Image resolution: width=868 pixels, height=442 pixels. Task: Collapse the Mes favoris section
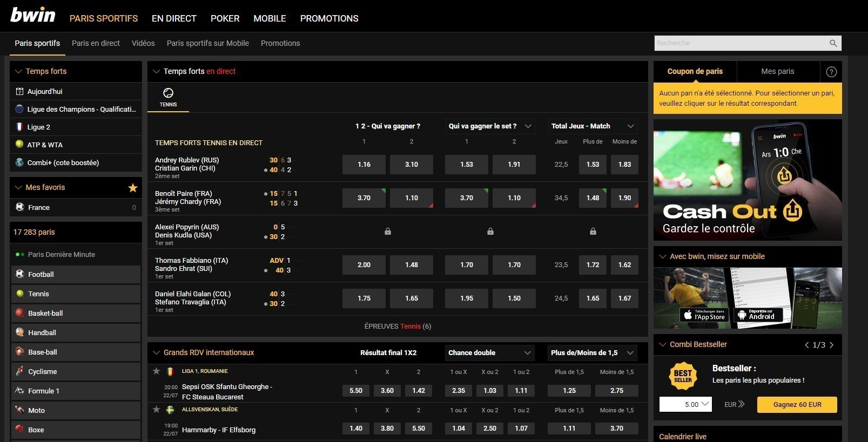click(x=18, y=187)
